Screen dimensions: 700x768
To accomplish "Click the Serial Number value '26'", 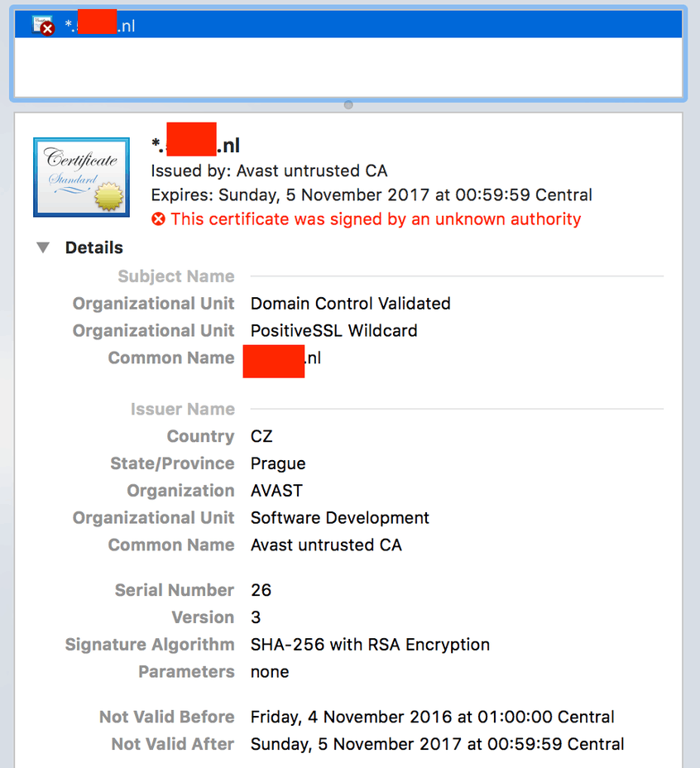I will click(x=261, y=590).
